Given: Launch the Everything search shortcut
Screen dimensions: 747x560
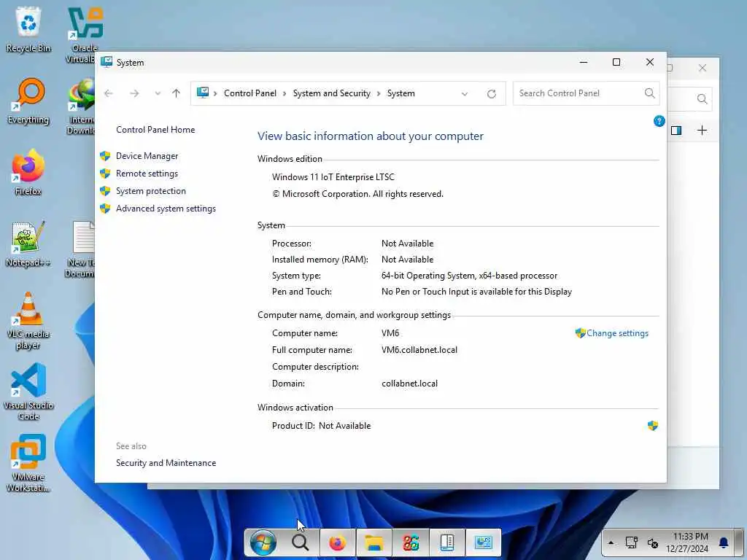Looking at the screenshot, I should (x=28, y=101).
